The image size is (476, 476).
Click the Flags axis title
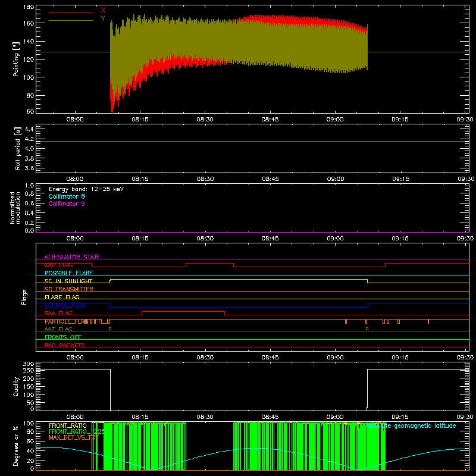(24, 297)
